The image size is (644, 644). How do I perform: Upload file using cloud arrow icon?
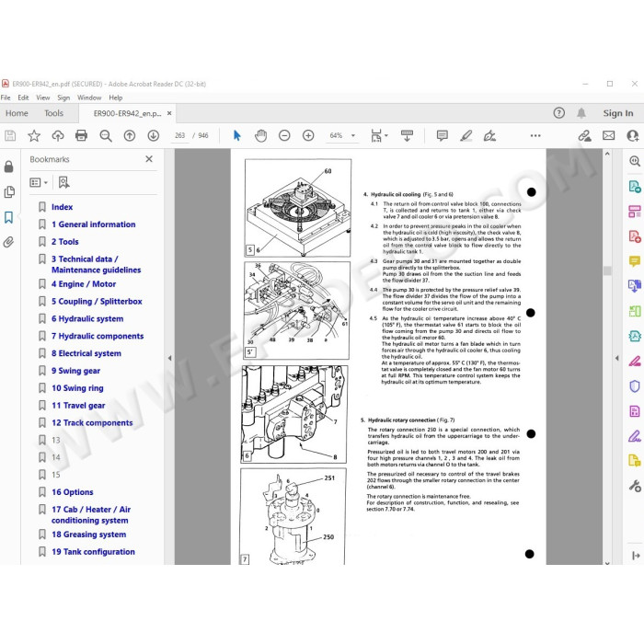(57, 135)
